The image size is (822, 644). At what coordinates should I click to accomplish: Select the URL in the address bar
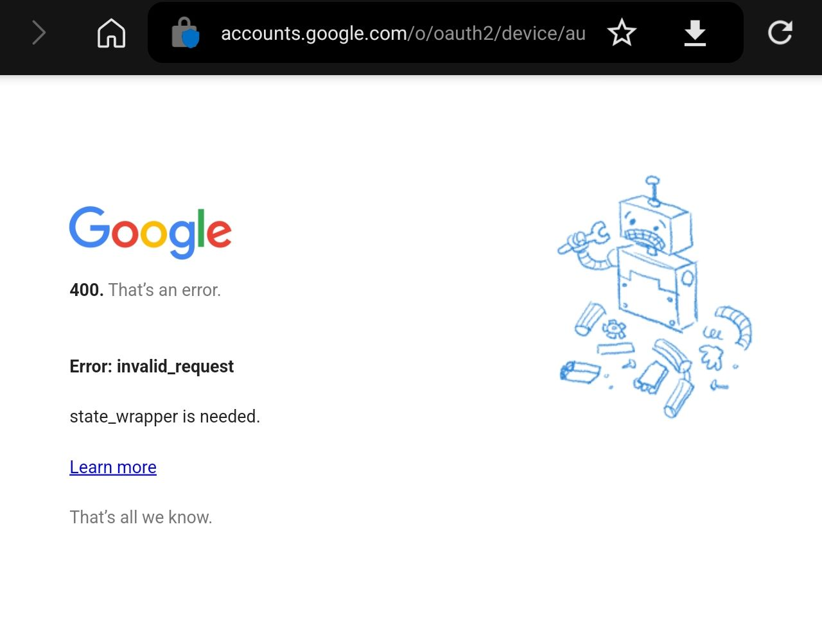click(x=403, y=33)
